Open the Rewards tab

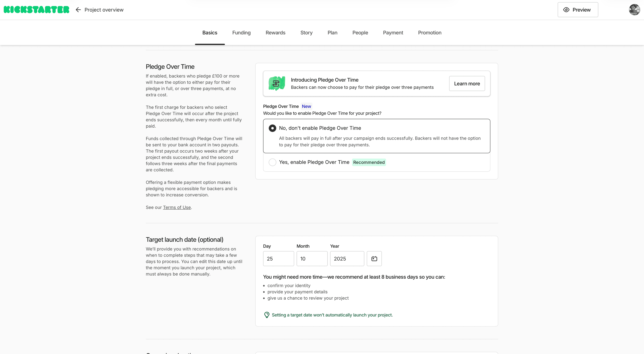click(x=275, y=33)
